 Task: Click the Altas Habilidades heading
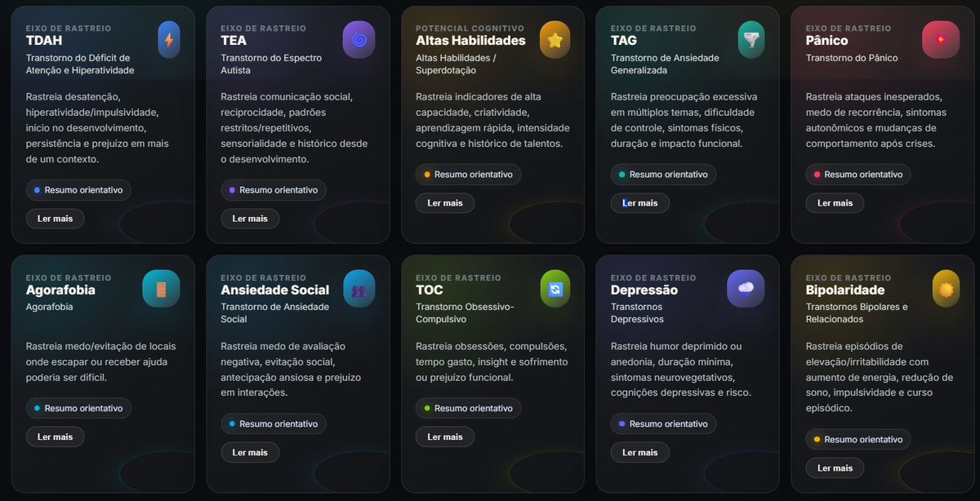470,41
